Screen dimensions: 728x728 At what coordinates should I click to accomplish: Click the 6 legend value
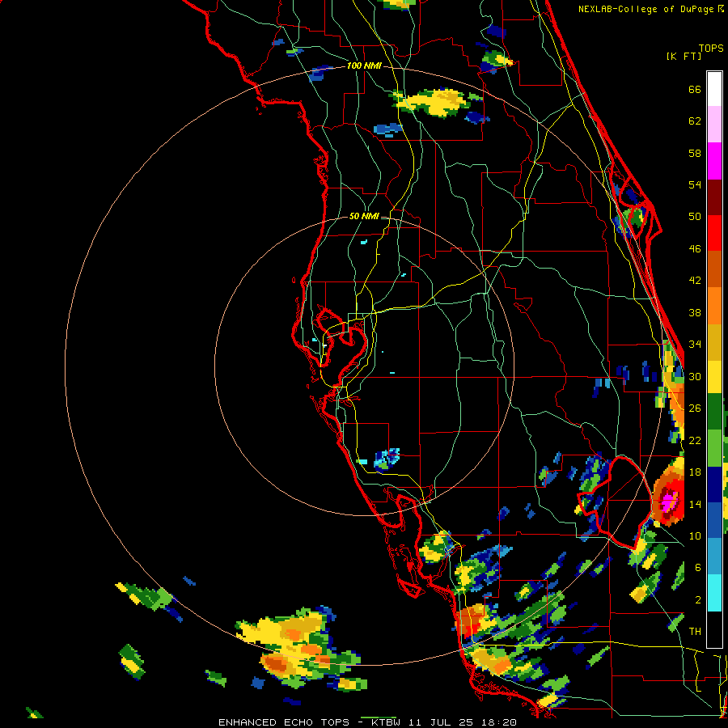pos(698,568)
